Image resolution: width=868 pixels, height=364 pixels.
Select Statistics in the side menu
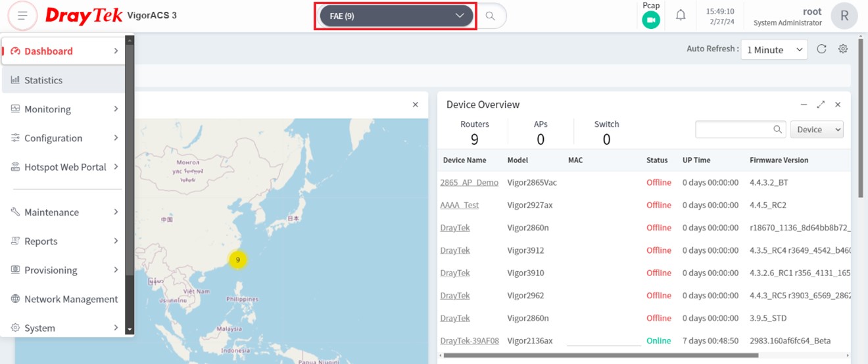(64, 80)
